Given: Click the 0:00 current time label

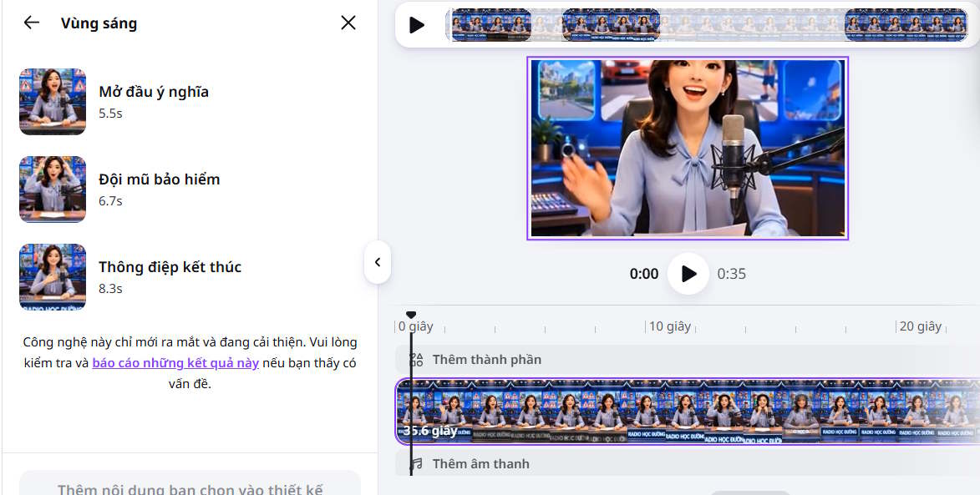Looking at the screenshot, I should point(644,274).
